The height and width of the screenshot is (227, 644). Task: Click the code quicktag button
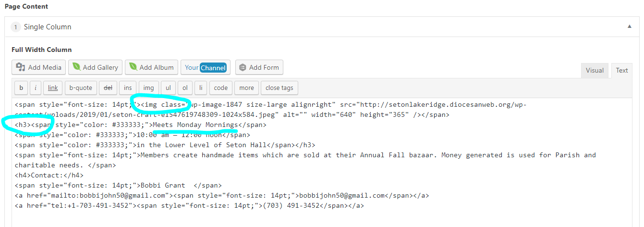pyautogui.click(x=221, y=88)
